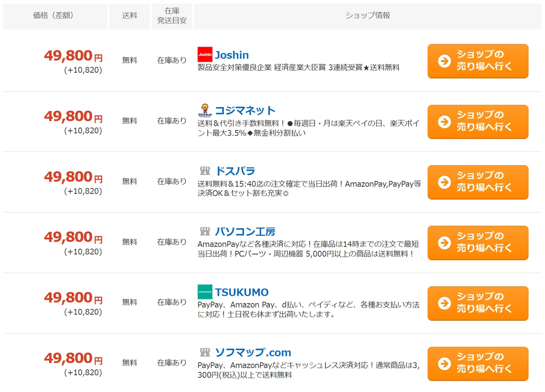Screen dimensions: 545x392
Task: Click the Joshin shop logo icon
Action: click(x=205, y=54)
